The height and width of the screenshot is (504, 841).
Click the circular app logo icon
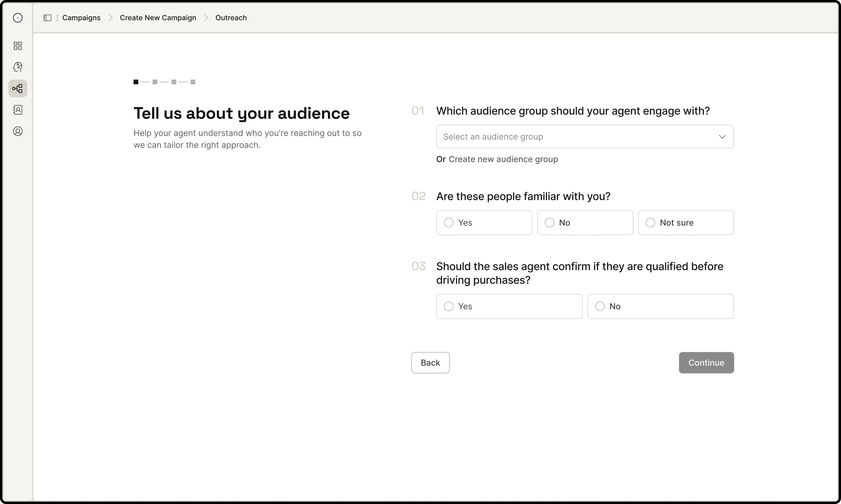18,18
